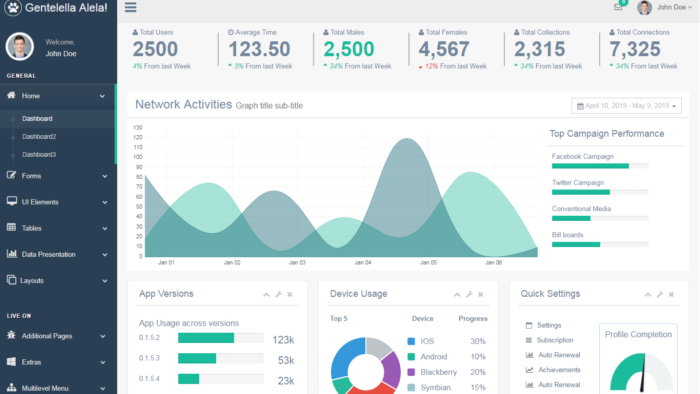
Task: Select the Tables menu label
Action: (31, 228)
